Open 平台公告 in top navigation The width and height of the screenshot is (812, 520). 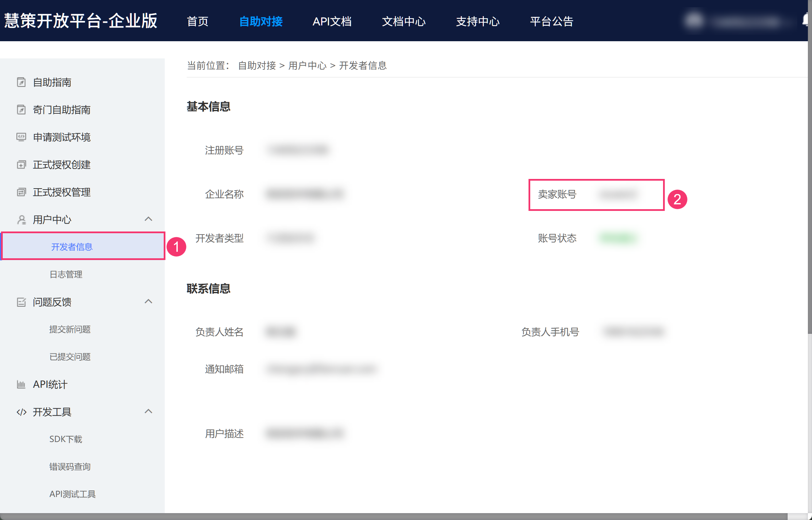[x=552, y=21]
